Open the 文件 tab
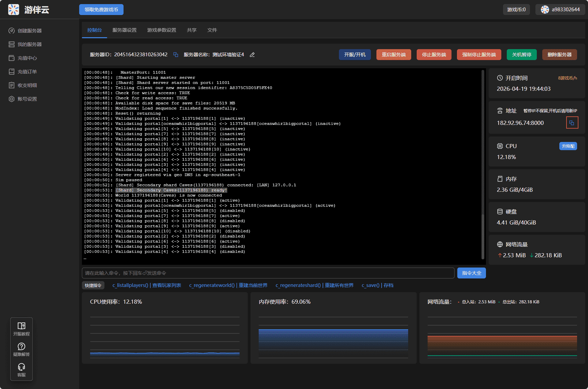The height and width of the screenshot is (389, 588). point(212,30)
